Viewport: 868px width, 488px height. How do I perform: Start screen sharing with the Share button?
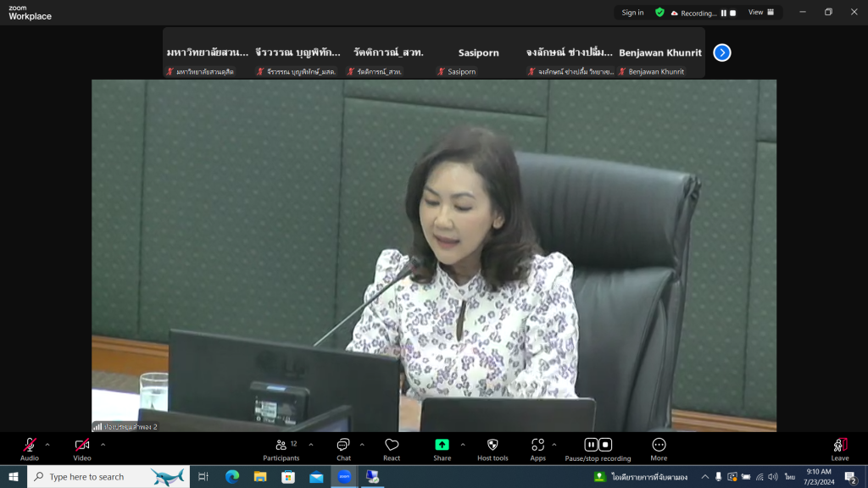tap(442, 448)
